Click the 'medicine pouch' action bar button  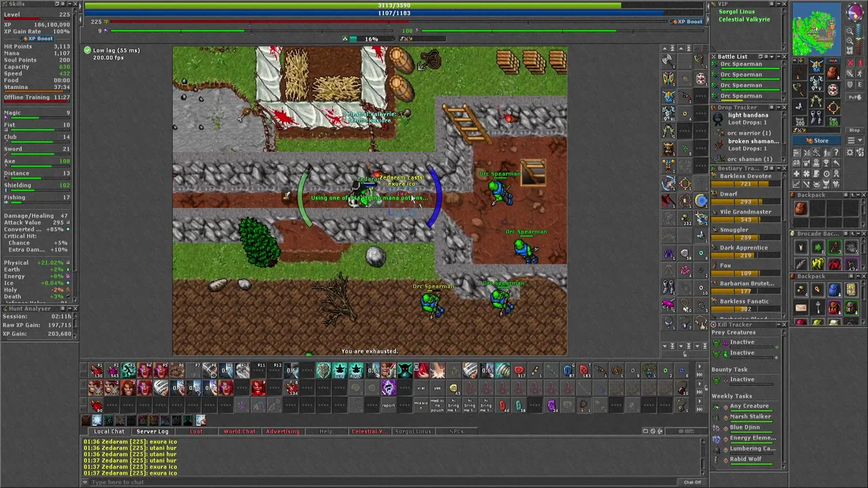pos(437,405)
